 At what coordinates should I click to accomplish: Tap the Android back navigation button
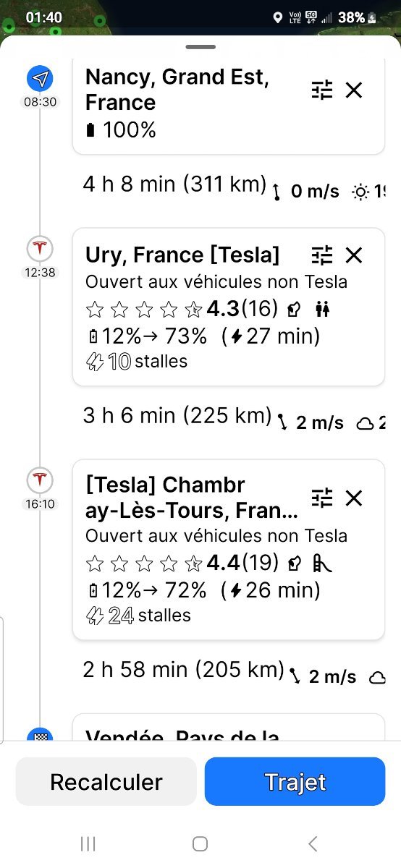pos(313,843)
